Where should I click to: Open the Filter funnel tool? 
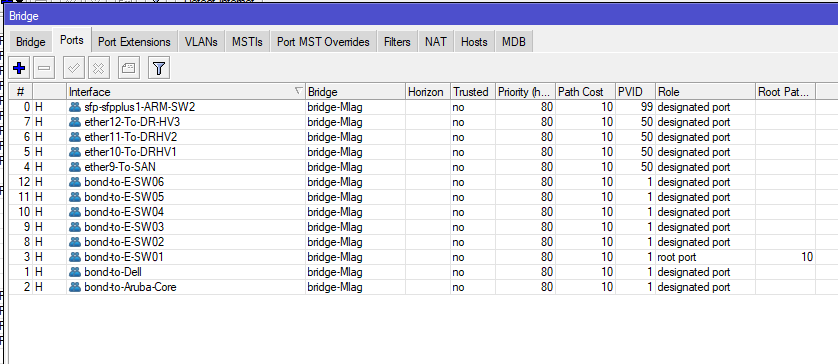[158, 68]
